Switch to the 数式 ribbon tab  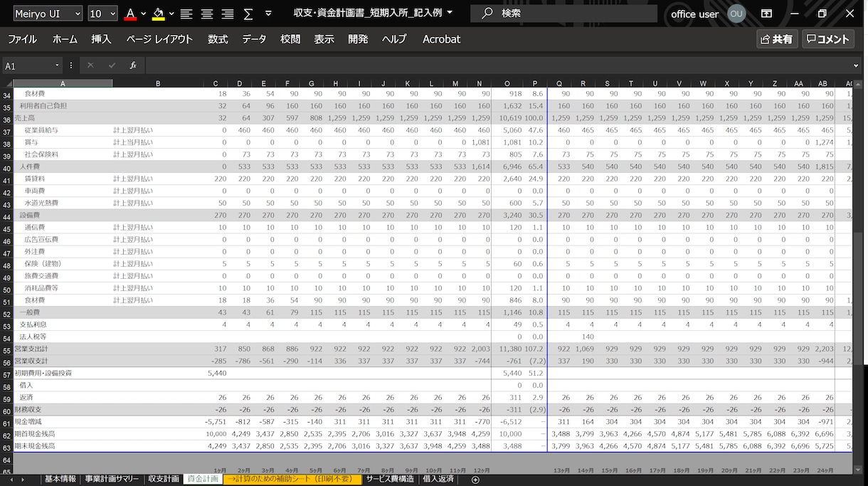pyautogui.click(x=218, y=39)
